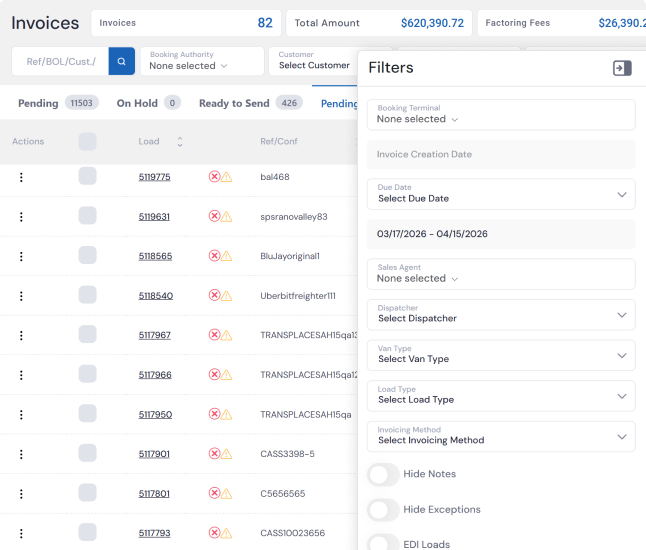Toggle the Hide Notes switch
The image size is (646, 550).
pyautogui.click(x=383, y=475)
